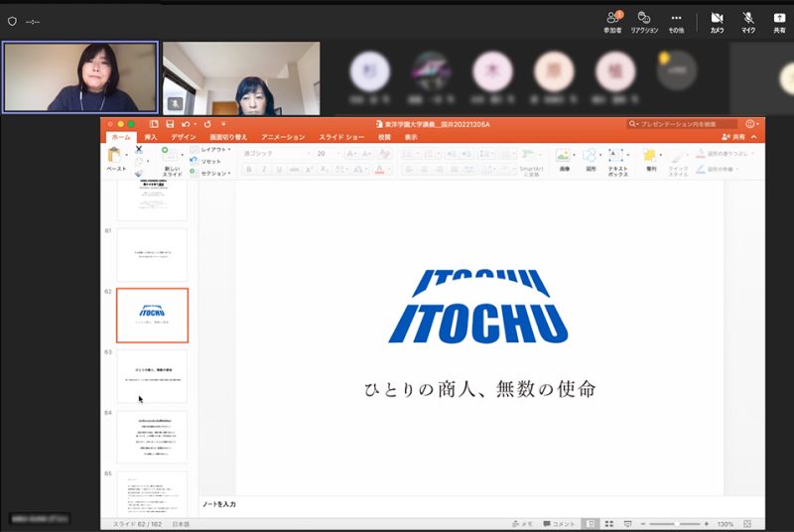
Task: Open the レイアウト dropdown
Action: [x=211, y=149]
